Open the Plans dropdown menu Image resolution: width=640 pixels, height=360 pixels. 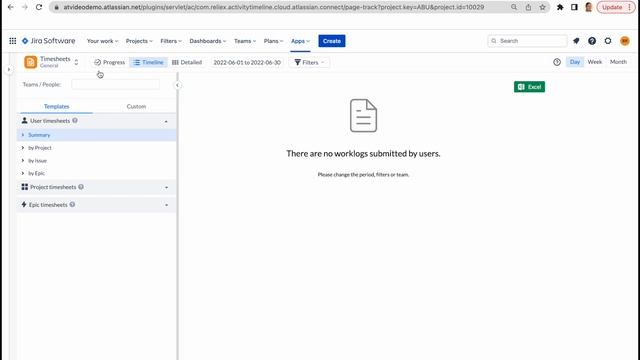(273, 41)
